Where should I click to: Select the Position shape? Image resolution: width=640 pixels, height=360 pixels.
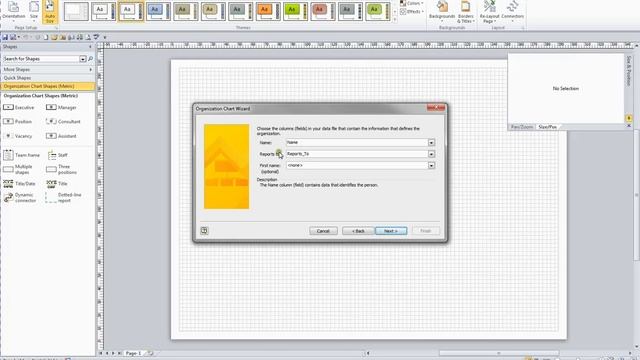point(18,122)
